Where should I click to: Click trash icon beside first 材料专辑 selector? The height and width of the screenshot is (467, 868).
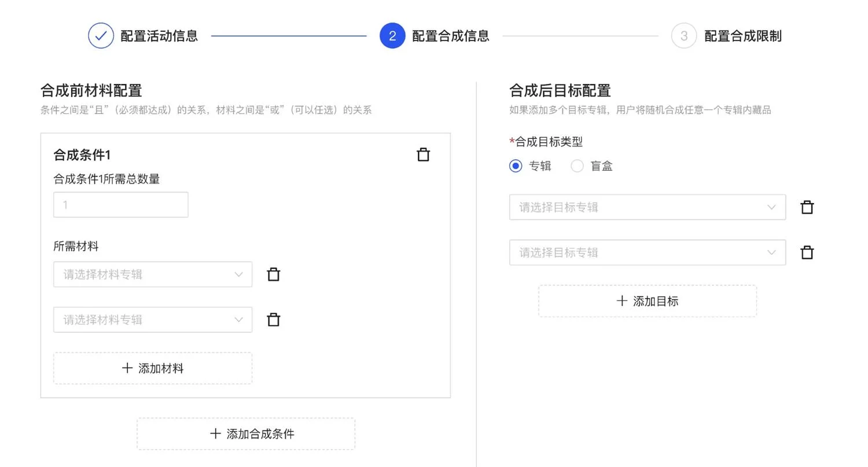tap(273, 274)
